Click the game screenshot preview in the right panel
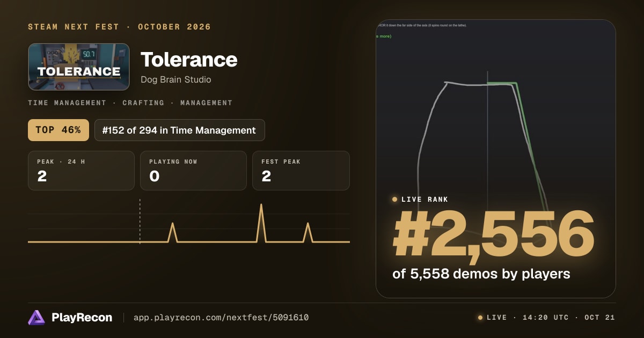The width and height of the screenshot is (644, 338). coord(496,159)
